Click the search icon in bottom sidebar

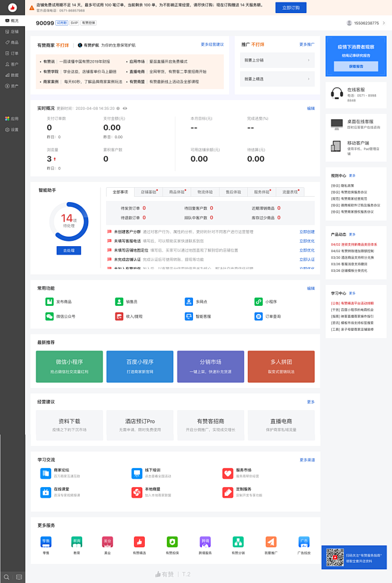pyautogui.click(x=7, y=577)
